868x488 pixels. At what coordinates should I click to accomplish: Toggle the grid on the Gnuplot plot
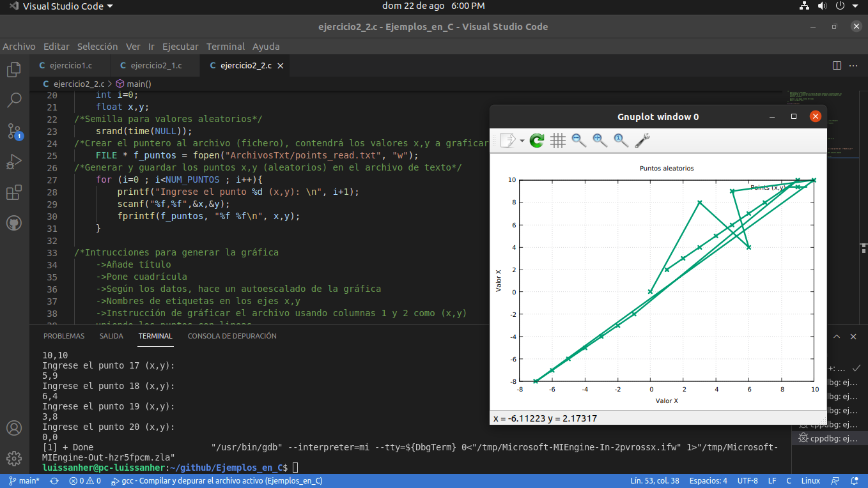coord(557,141)
